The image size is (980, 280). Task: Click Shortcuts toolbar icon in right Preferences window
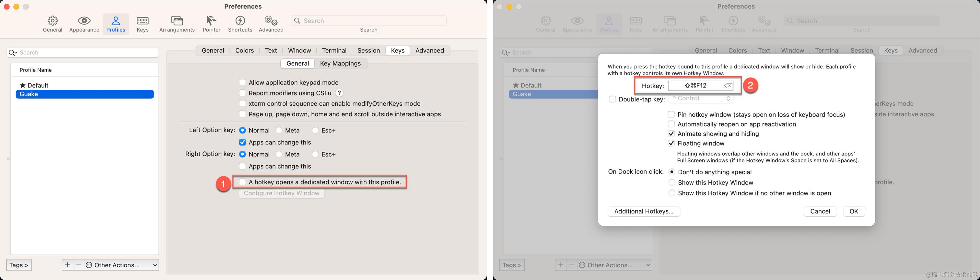click(733, 24)
